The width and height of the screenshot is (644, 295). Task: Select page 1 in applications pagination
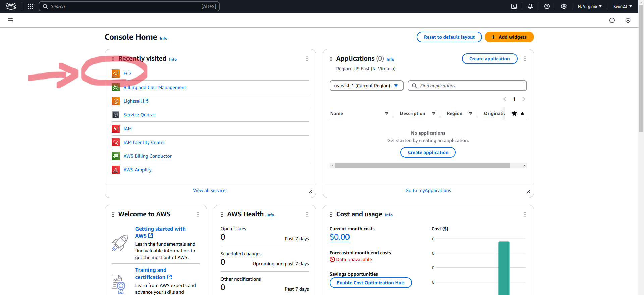click(514, 99)
